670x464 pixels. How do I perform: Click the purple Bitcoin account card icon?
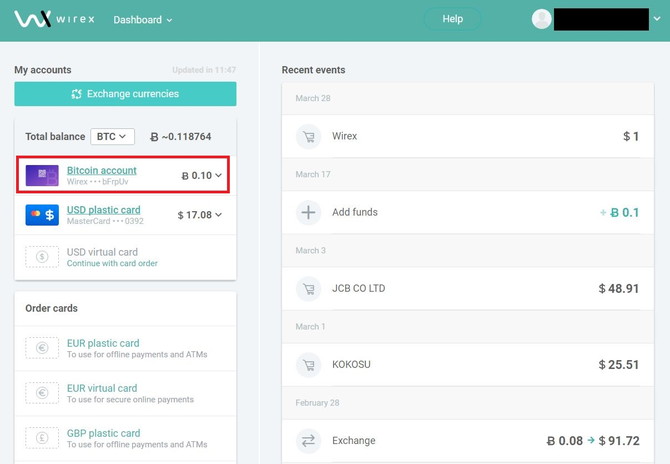pos(42,175)
